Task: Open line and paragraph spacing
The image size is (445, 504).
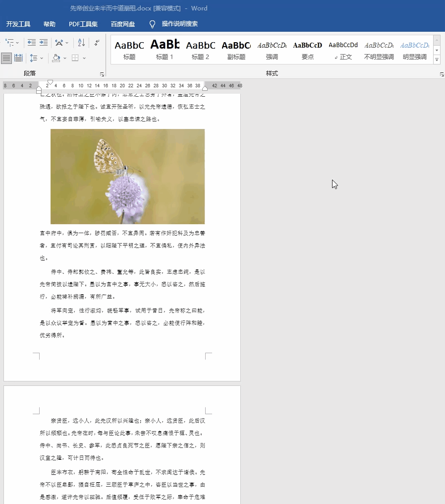Action: [x=33, y=58]
